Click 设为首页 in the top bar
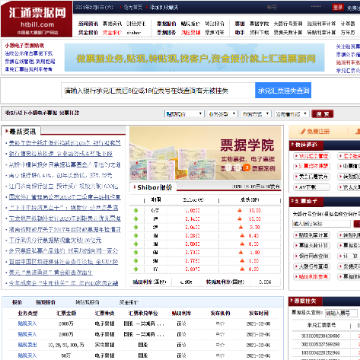 click(x=133, y=7)
